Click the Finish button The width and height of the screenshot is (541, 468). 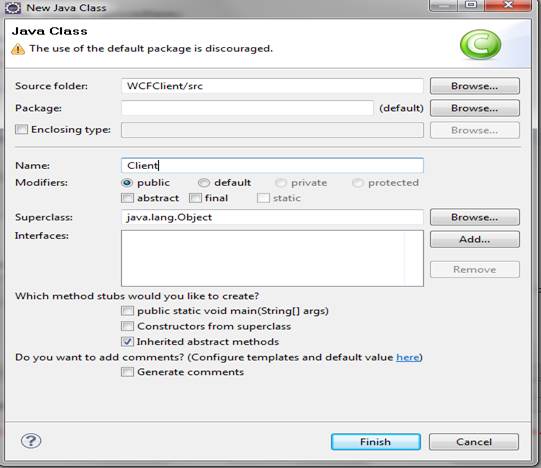click(x=376, y=442)
